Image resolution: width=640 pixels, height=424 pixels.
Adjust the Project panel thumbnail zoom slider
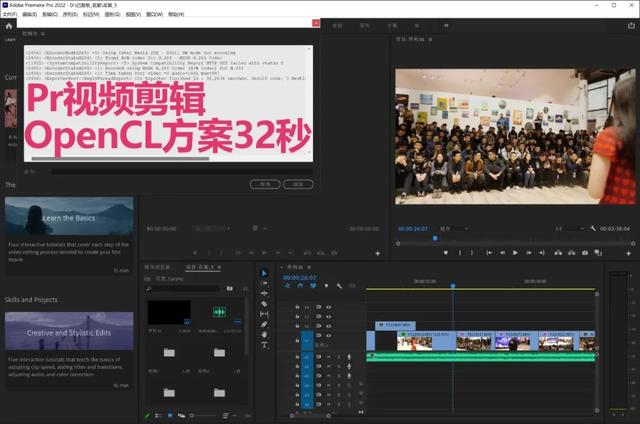[203, 415]
